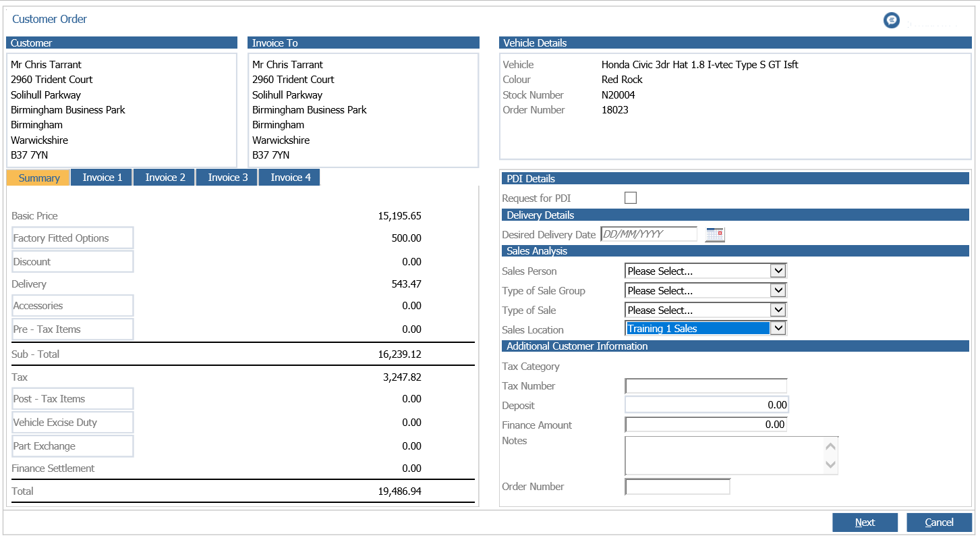Switch to the Invoice 3 tab
The width and height of the screenshot is (980, 536).
tap(228, 178)
